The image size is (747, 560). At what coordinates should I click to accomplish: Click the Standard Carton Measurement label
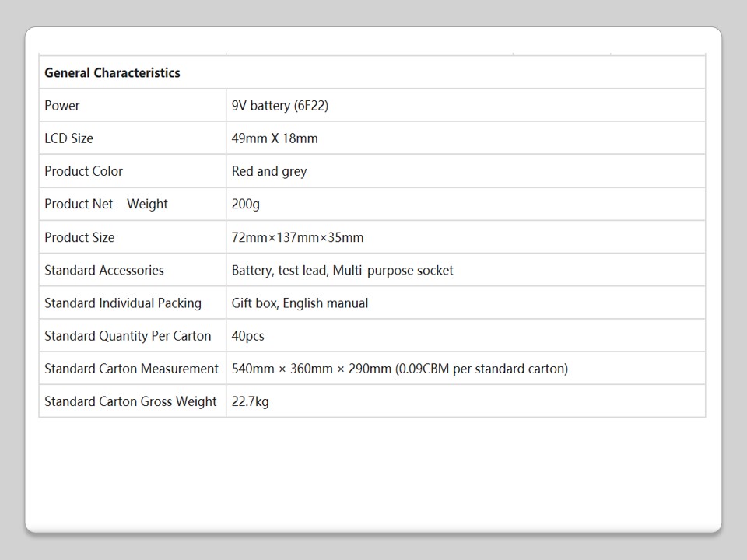pyautogui.click(x=132, y=369)
